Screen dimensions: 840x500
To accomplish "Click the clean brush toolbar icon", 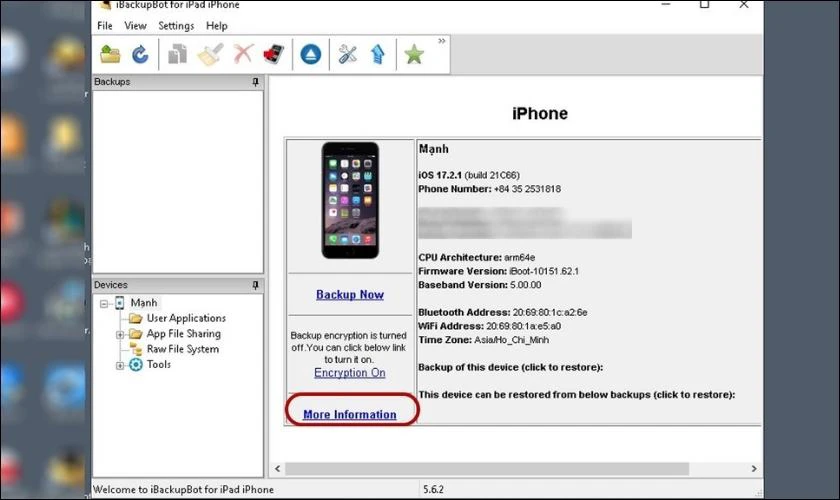I will 210,54.
